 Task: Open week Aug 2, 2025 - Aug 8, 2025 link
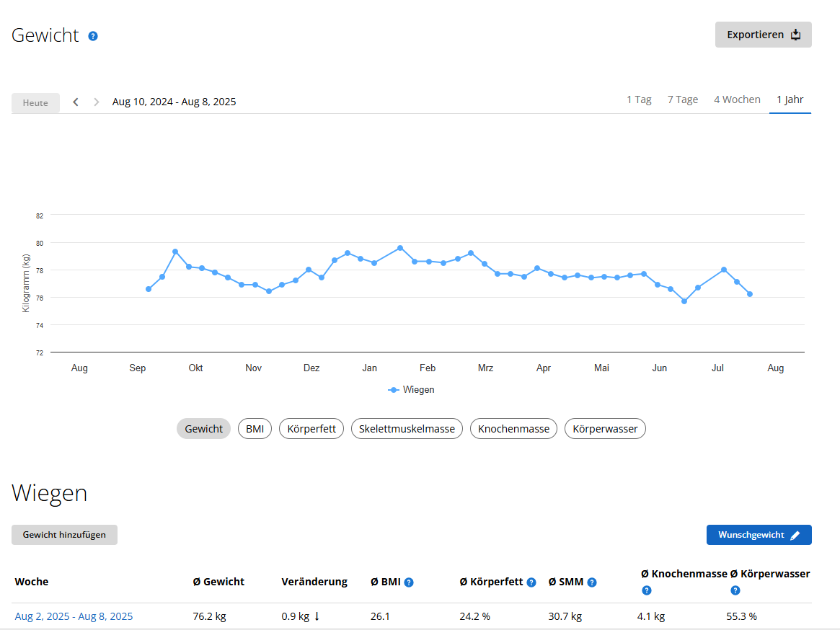(x=74, y=616)
